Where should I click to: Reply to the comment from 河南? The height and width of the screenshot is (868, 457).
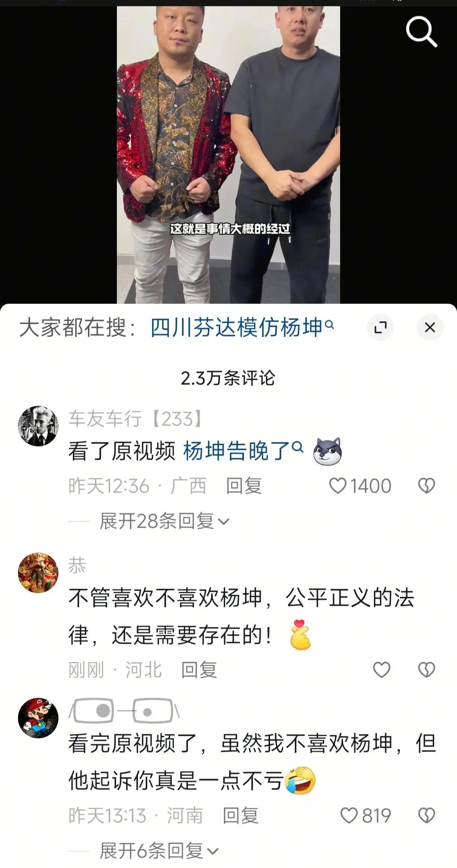pyautogui.click(x=240, y=816)
